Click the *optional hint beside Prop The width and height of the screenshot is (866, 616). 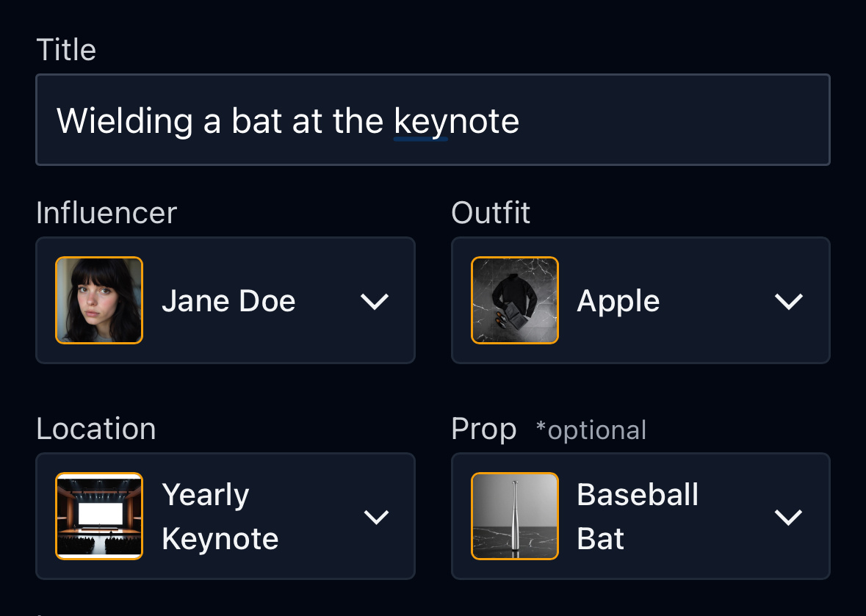tap(591, 430)
